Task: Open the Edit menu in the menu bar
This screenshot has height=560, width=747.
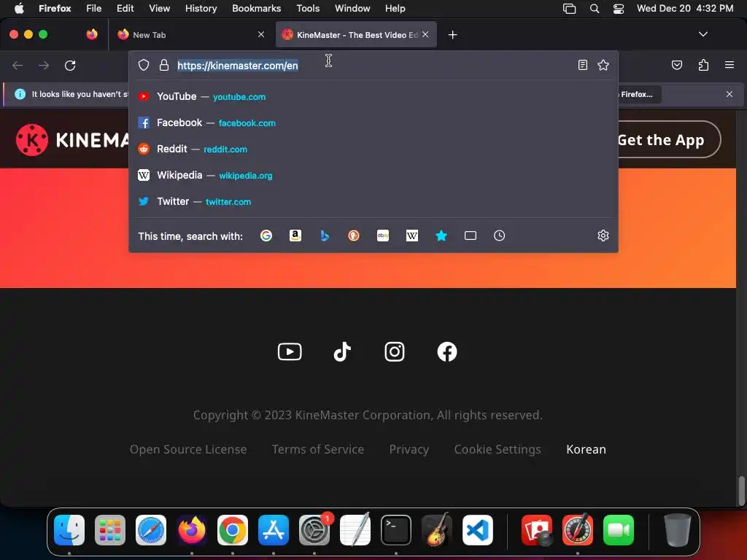Action: coord(125,8)
